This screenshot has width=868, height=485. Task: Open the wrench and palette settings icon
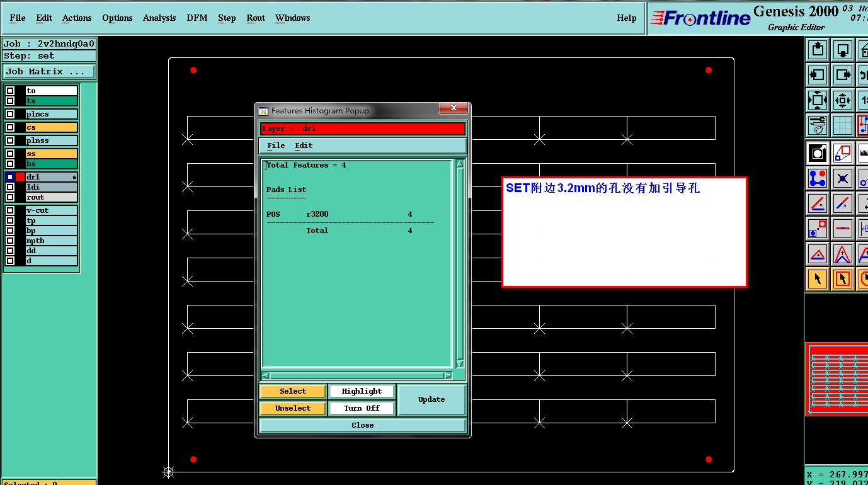818,125
